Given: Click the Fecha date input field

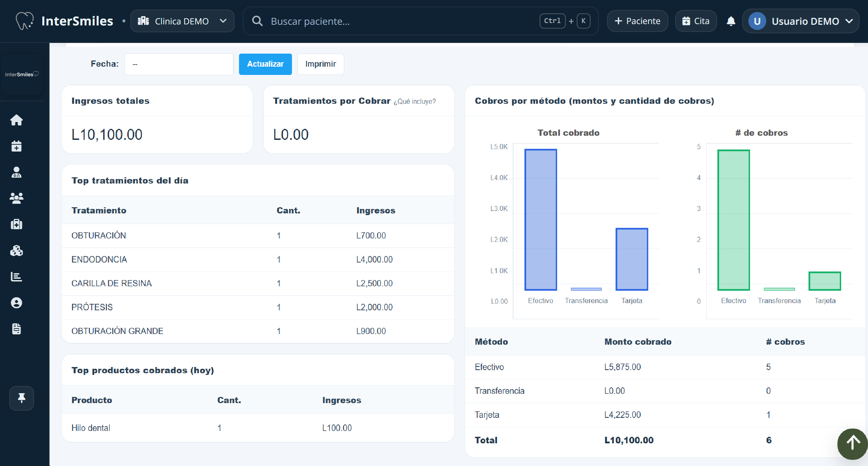Looking at the screenshot, I should click(x=179, y=64).
